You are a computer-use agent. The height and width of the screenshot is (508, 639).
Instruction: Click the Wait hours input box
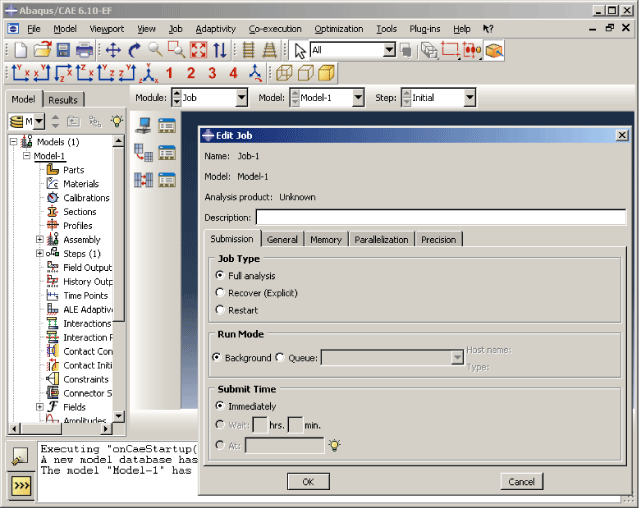(x=260, y=425)
